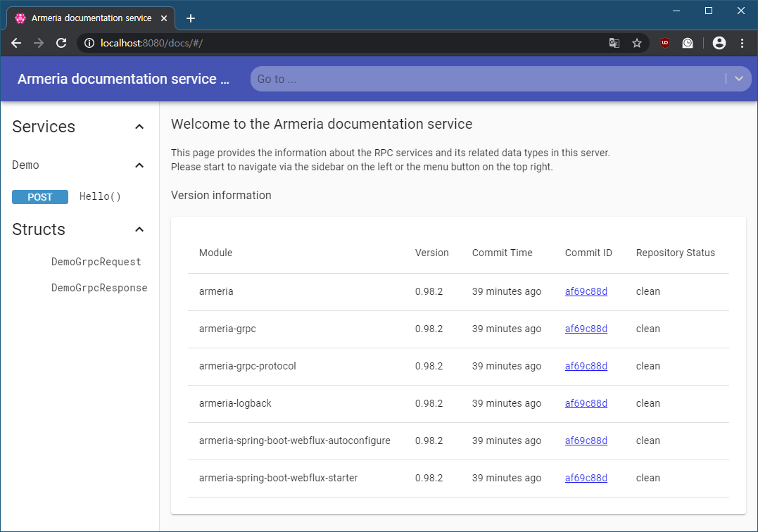The image size is (758, 532).
Task: Open the uBlock Origin extension icon
Action: [x=665, y=43]
